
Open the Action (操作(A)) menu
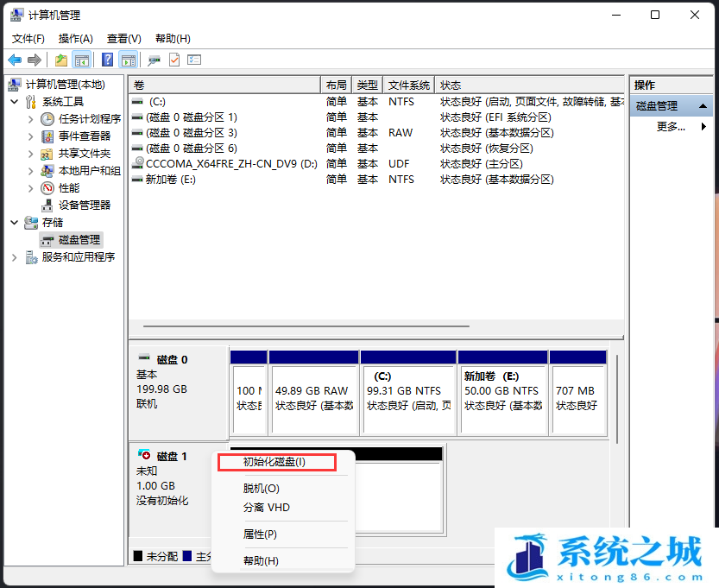(76, 39)
